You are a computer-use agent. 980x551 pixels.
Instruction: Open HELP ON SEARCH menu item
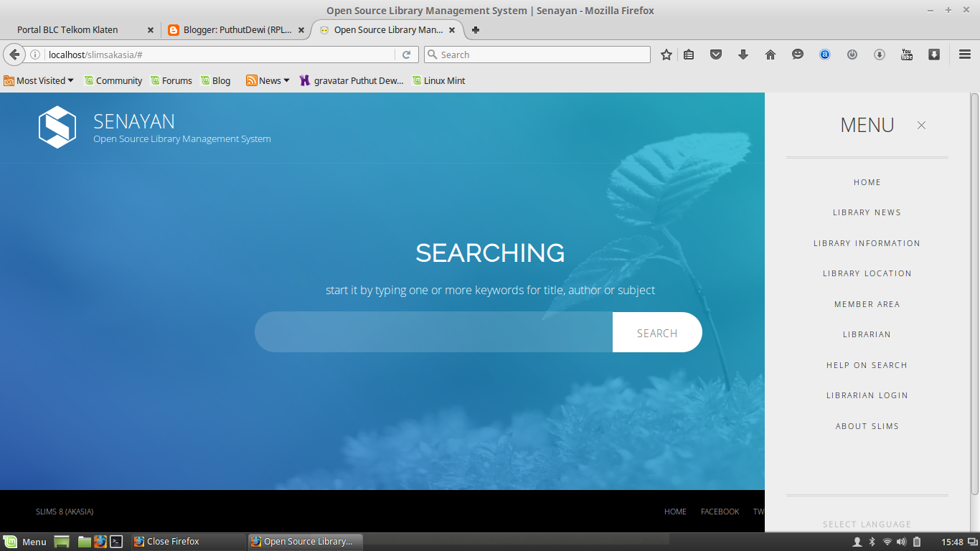[x=867, y=365]
